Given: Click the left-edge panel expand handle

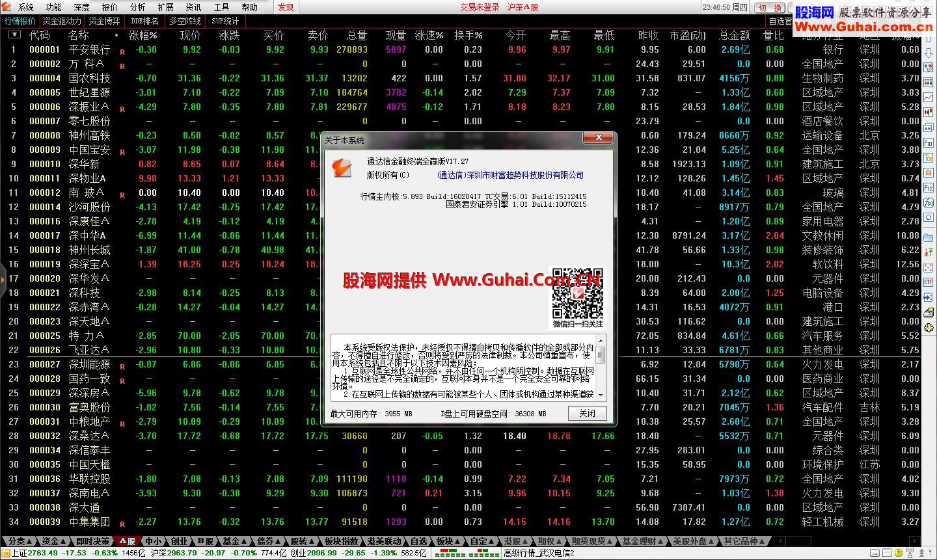Looking at the screenshot, I should [x=3, y=280].
